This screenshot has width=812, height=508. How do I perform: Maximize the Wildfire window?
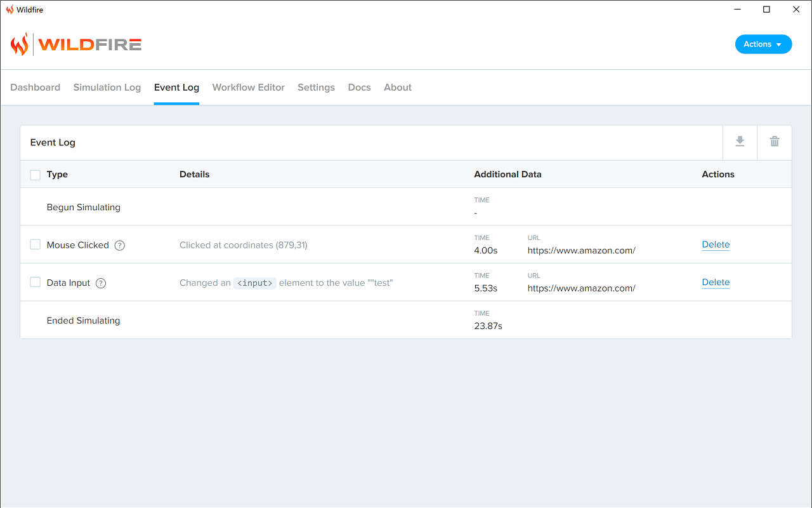click(x=766, y=10)
